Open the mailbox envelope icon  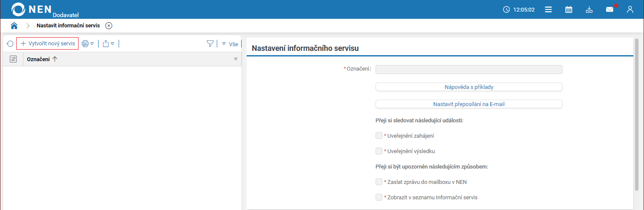coord(609,9)
